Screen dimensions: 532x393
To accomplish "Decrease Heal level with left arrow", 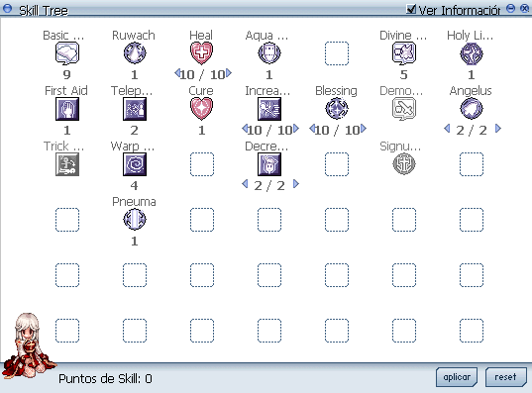I will 177,73.
